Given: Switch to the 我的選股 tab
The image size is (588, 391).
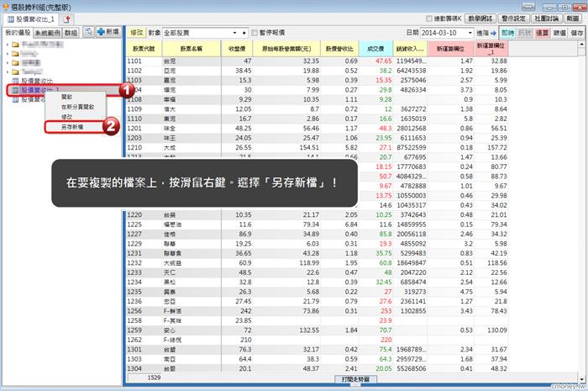Looking at the screenshot, I should [x=18, y=33].
